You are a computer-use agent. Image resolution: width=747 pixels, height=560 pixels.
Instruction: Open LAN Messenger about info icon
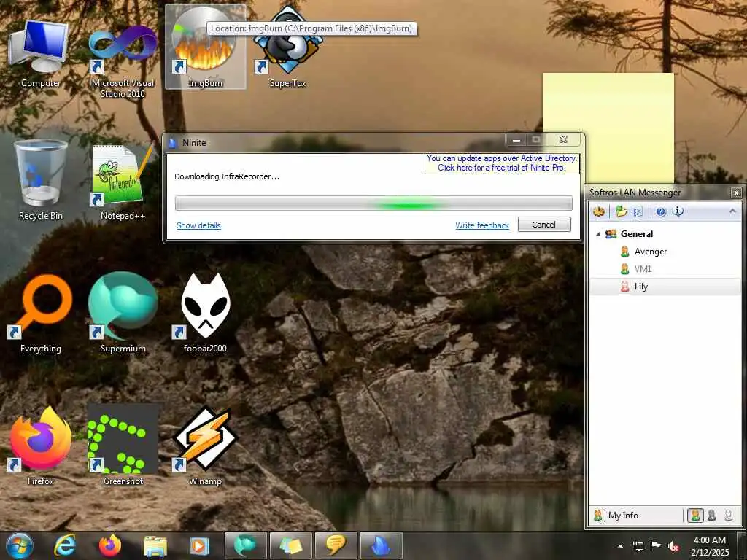point(678,211)
